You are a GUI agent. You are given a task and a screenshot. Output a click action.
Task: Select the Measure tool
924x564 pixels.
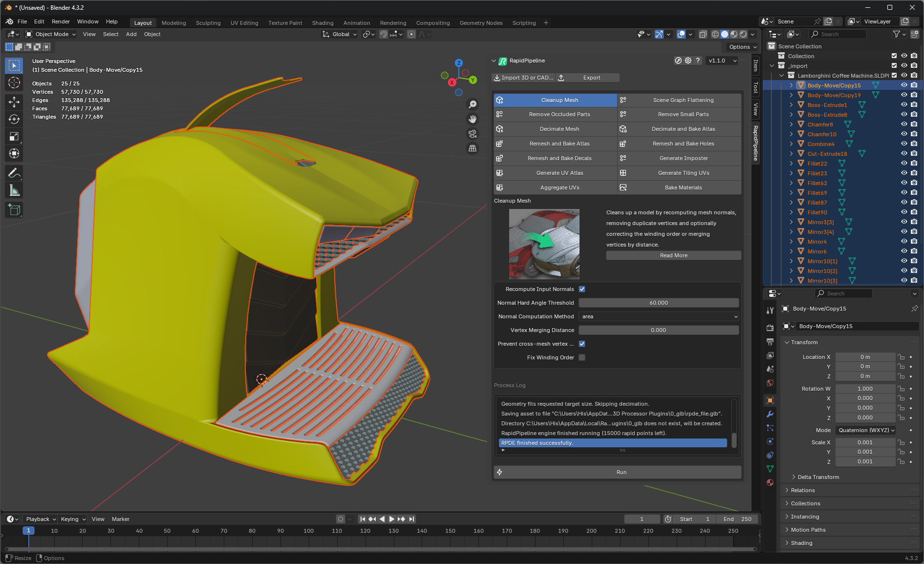(x=14, y=190)
